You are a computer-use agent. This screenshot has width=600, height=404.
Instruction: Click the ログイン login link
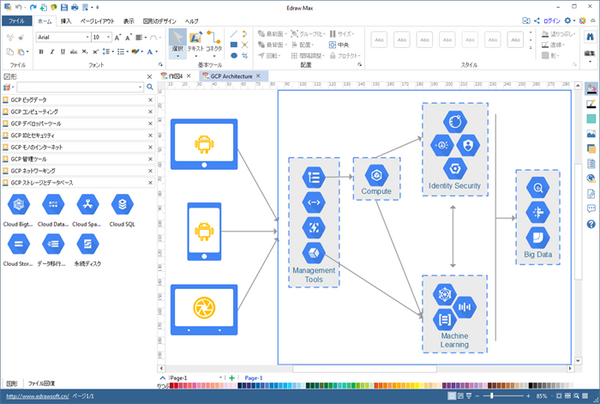click(x=551, y=21)
